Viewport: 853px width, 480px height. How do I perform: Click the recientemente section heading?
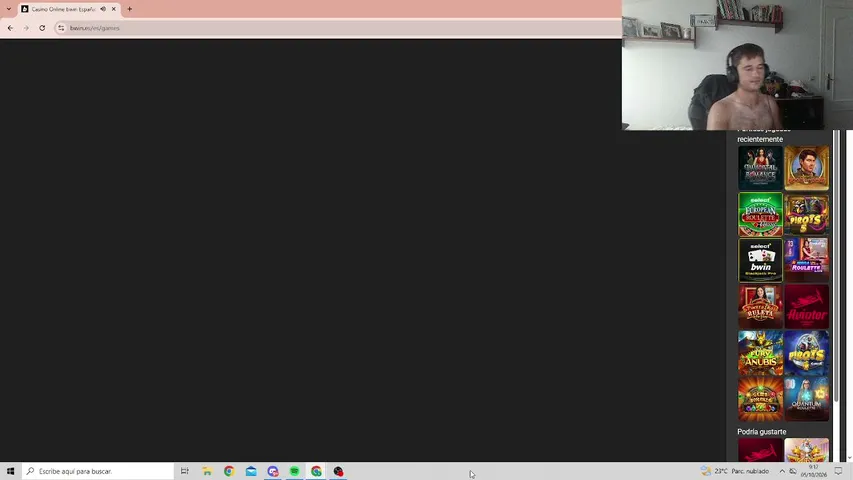click(760, 139)
